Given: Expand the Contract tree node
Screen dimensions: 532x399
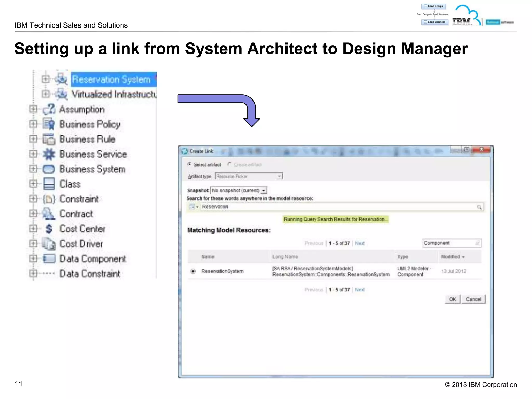Looking at the screenshot, I should (33, 214).
